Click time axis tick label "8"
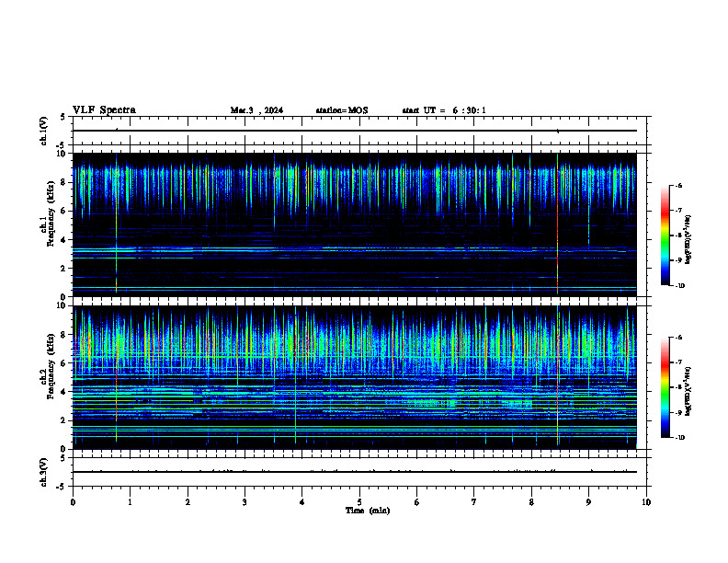Screen dimensions: 728x563 pyautogui.click(x=531, y=502)
